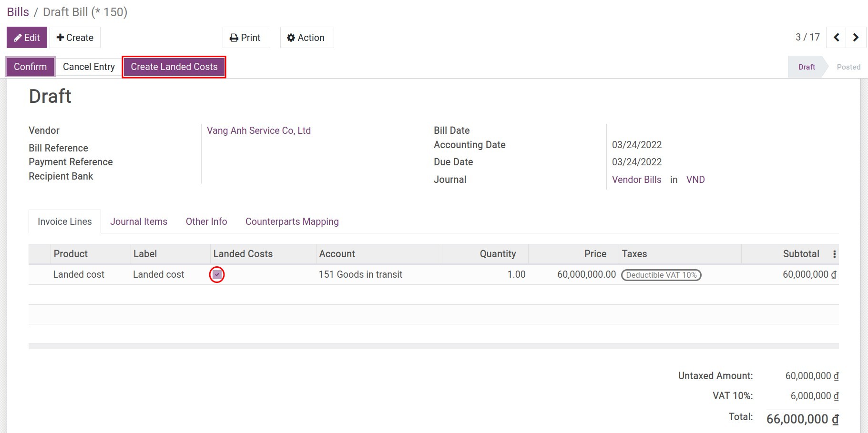The height and width of the screenshot is (433, 868).
Task: Go to next record with right arrow
Action: pos(856,37)
